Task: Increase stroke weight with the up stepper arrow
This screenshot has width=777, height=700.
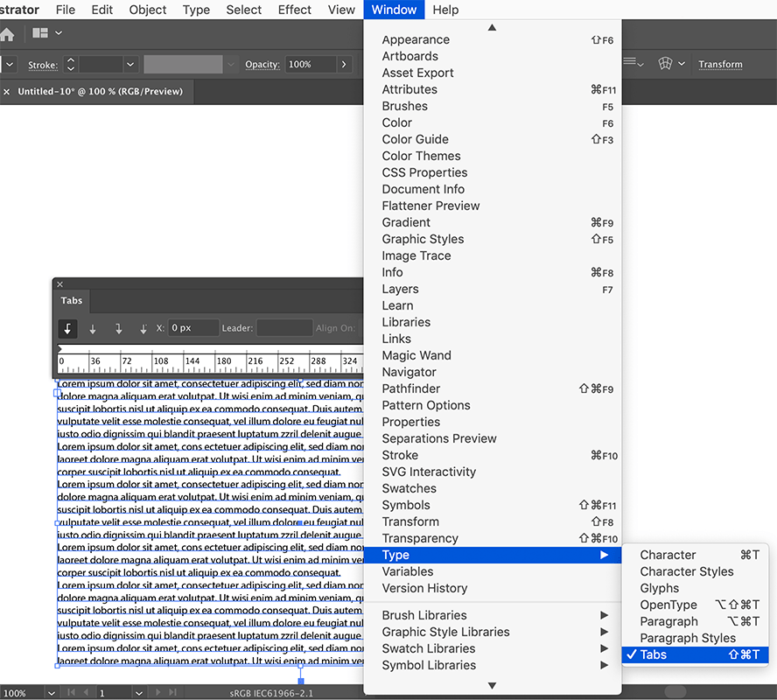Action: [71, 59]
